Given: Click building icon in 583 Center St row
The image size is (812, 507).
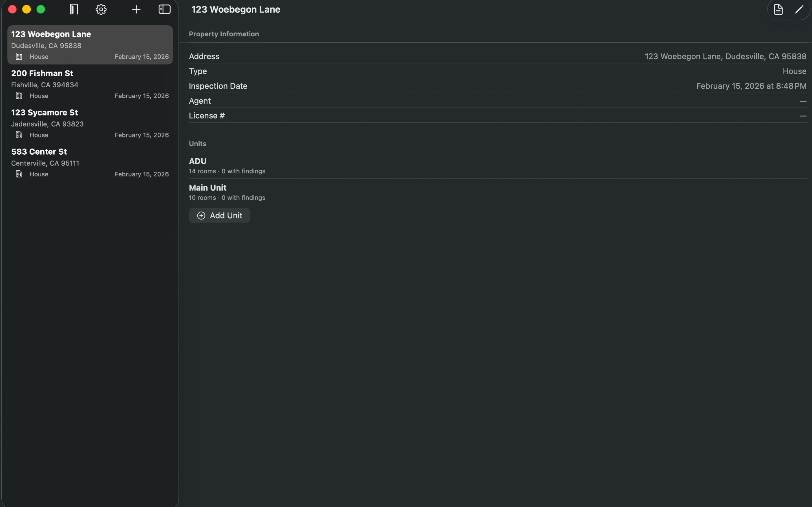Looking at the screenshot, I should click(x=19, y=174).
